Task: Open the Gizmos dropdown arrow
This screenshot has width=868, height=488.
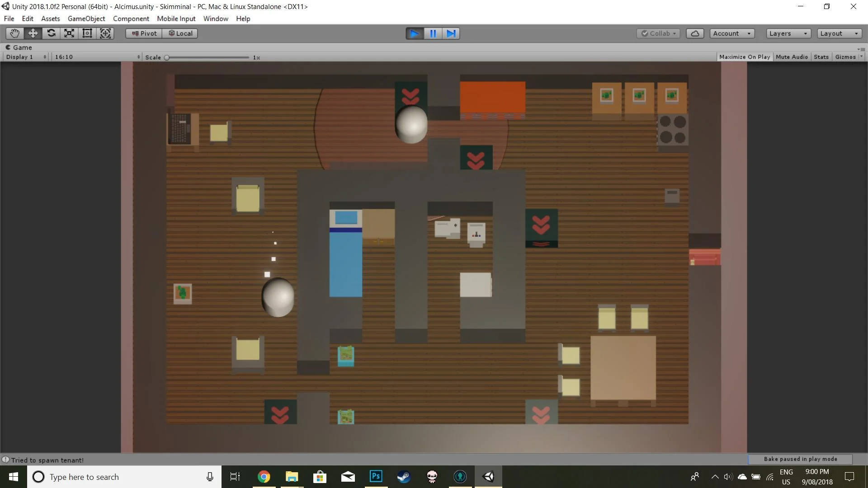Action: coord(861,57)
